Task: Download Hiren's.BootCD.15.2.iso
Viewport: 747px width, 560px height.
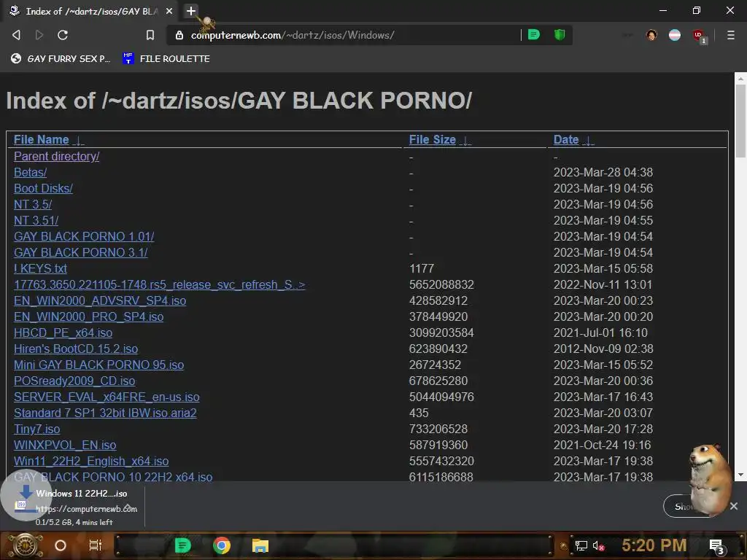Action: (76, 349)
